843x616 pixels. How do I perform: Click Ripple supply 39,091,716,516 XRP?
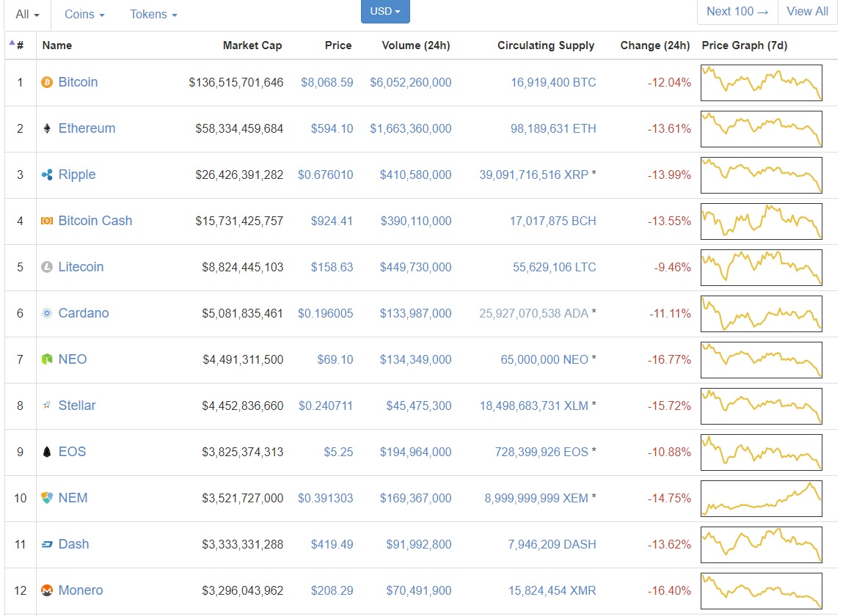(534, 175)
